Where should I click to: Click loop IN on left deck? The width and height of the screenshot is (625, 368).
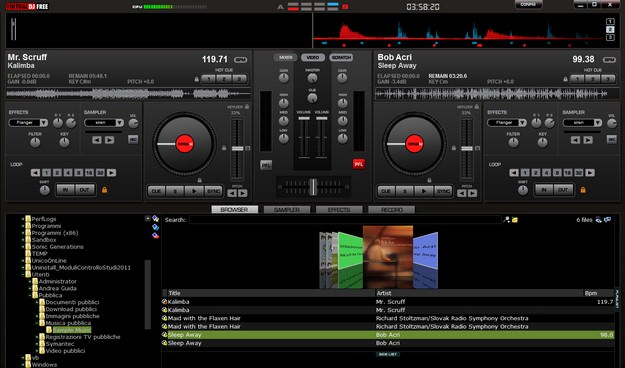pyautogui.click(x=66, y=190)
